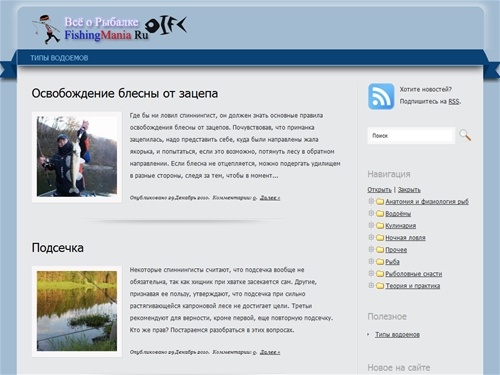
Task: Click the fisherman holding fish thumbnail
Action: click(77, 157)
